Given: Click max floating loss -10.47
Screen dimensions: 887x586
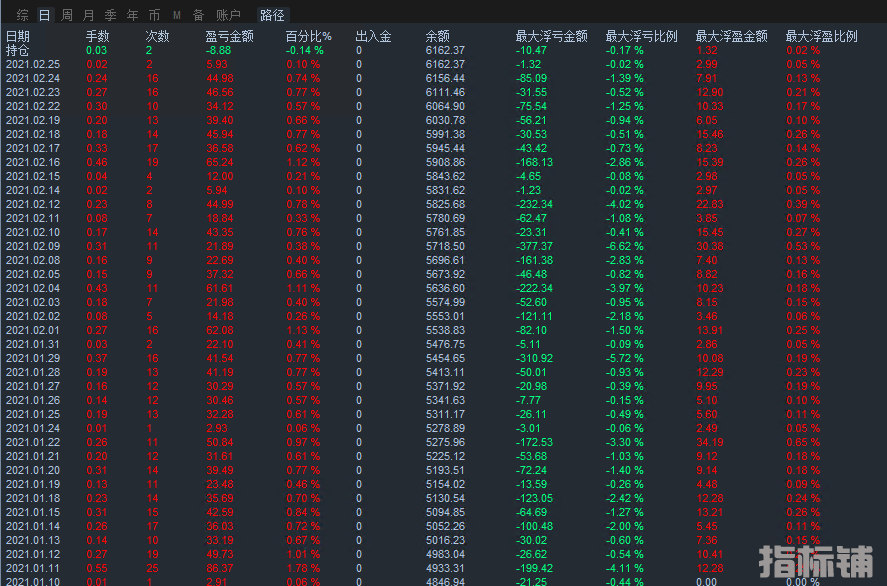Looking at the screenshot, I should [x=531, y=50].
